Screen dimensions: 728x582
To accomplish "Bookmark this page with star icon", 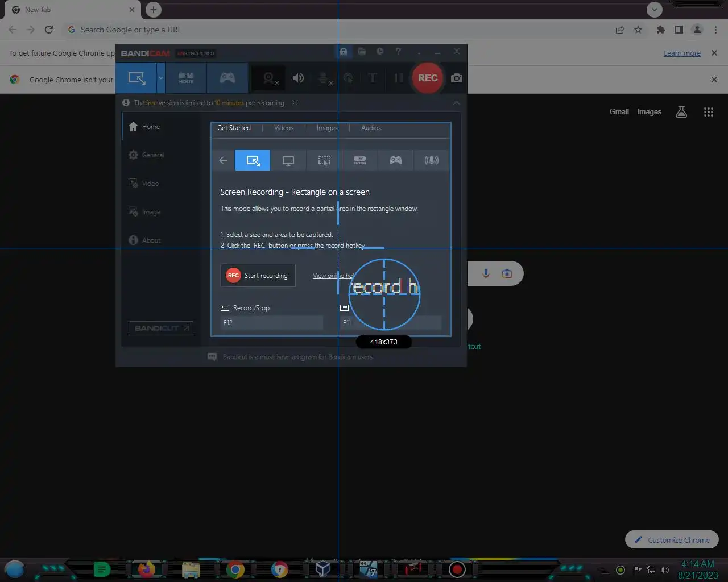I will point(638,30).
